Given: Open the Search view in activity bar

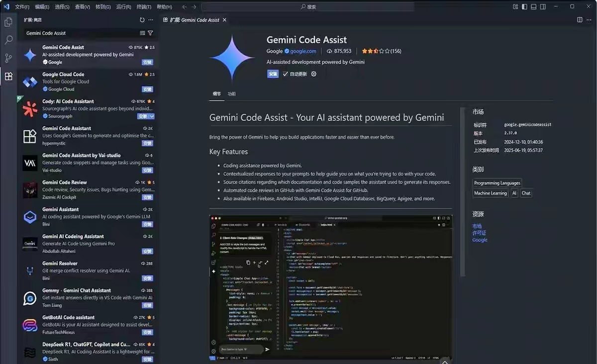Looking at the screenshot, I should [x=8, y=40].
